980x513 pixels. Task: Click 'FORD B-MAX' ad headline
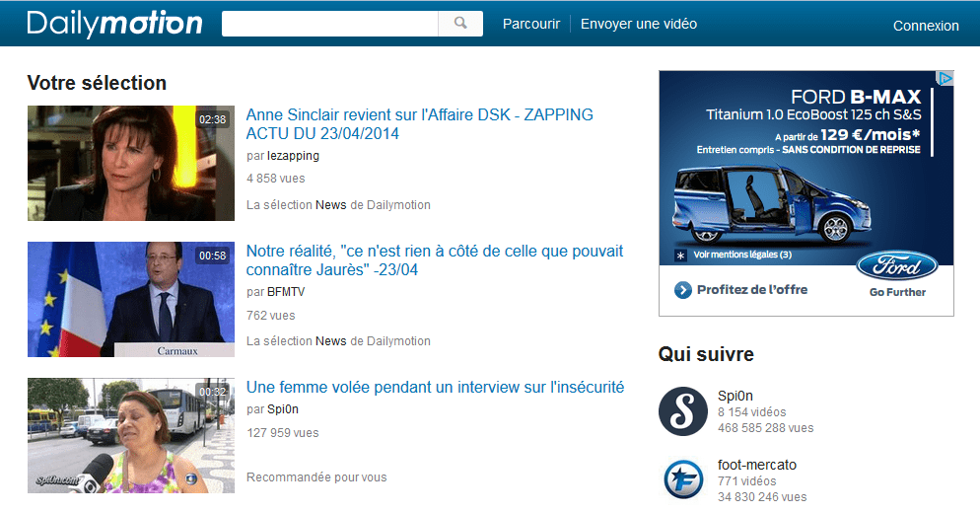pos(856,97)
